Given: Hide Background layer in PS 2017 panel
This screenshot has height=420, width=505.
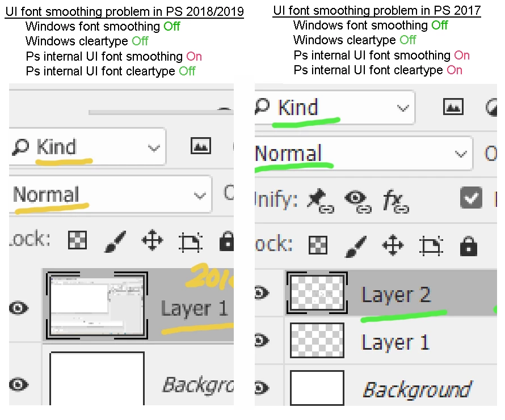Looking at the screenshot, I should coord(262,388).
